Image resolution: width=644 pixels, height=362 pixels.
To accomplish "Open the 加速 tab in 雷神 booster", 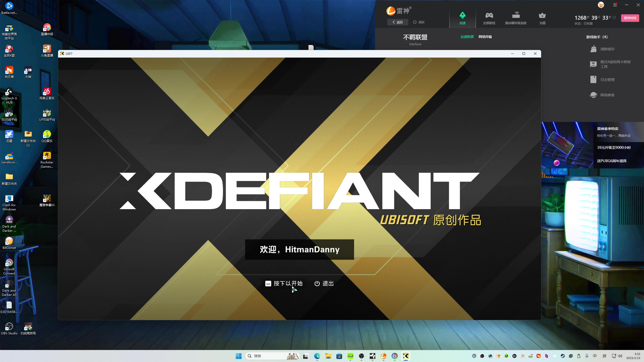I will point(462,18).
